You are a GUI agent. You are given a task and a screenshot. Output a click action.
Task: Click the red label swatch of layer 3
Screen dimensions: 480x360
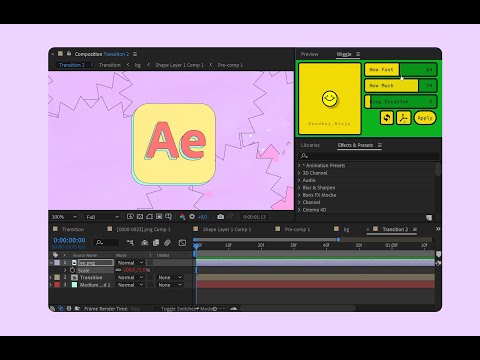pos(57,285)
